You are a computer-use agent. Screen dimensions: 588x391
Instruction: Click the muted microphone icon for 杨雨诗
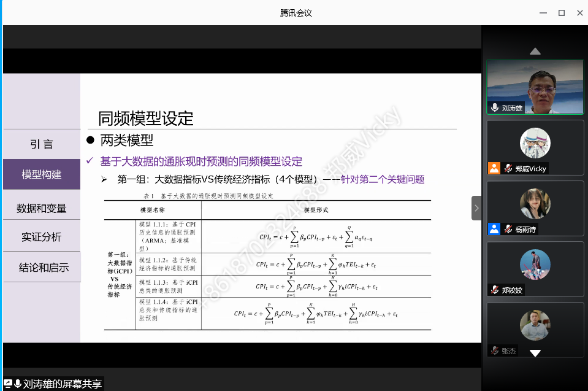point(508,229)
